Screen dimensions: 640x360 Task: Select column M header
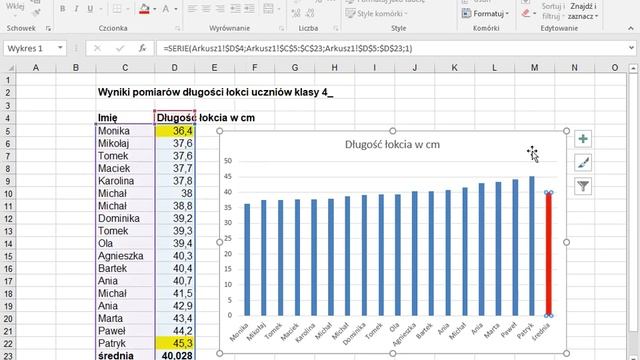click(534, 68)
